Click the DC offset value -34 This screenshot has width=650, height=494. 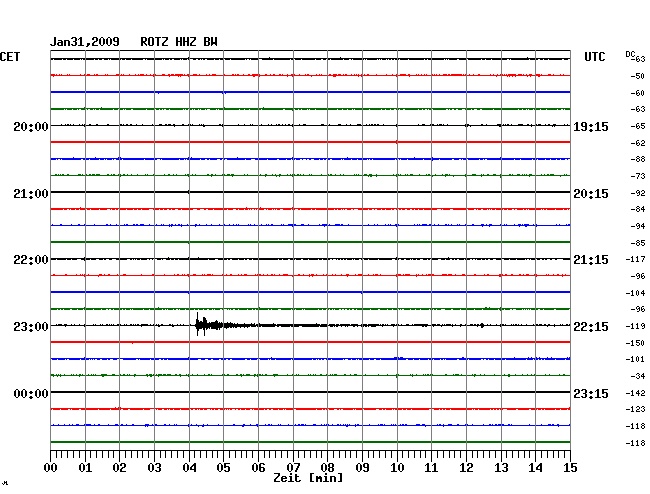point(637,376)
